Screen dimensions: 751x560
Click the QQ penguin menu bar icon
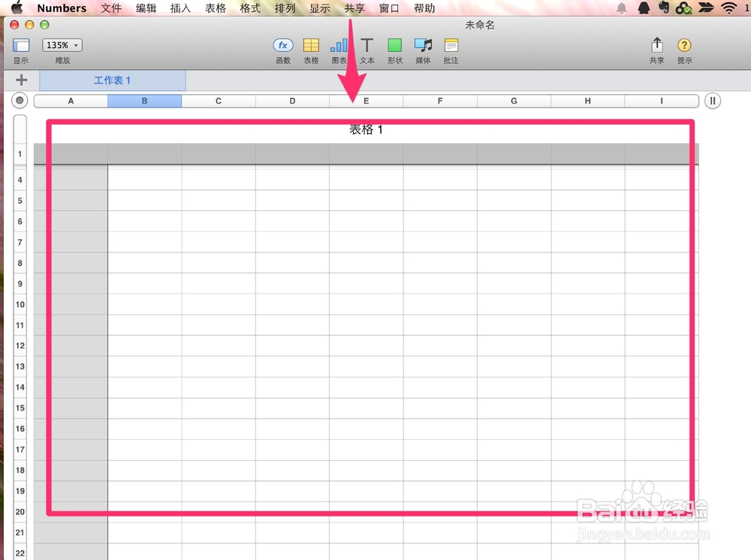(644, 8)
